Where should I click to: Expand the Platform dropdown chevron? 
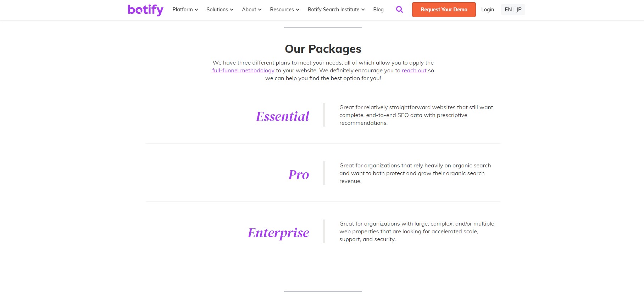pyautogui.click(x=196, y=10)
